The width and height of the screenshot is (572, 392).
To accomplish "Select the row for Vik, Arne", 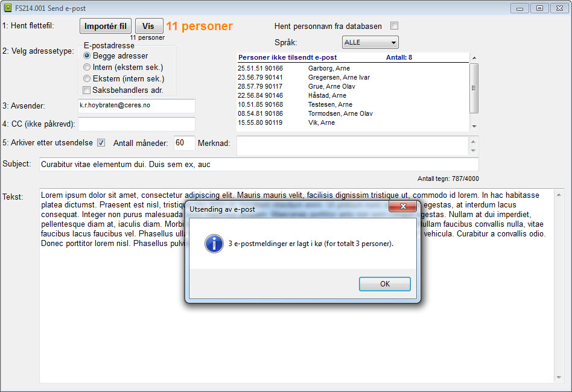I will click(x=352, y=122).
